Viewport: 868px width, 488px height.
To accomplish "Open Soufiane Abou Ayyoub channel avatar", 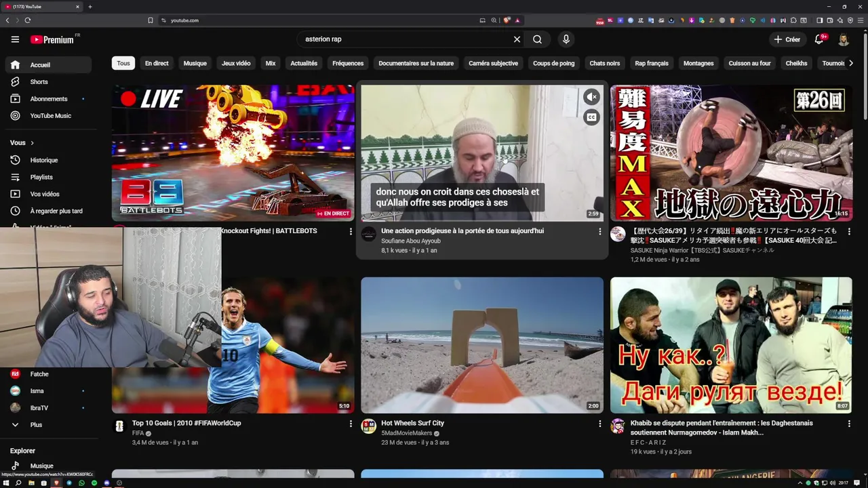I will pos(369,235).
